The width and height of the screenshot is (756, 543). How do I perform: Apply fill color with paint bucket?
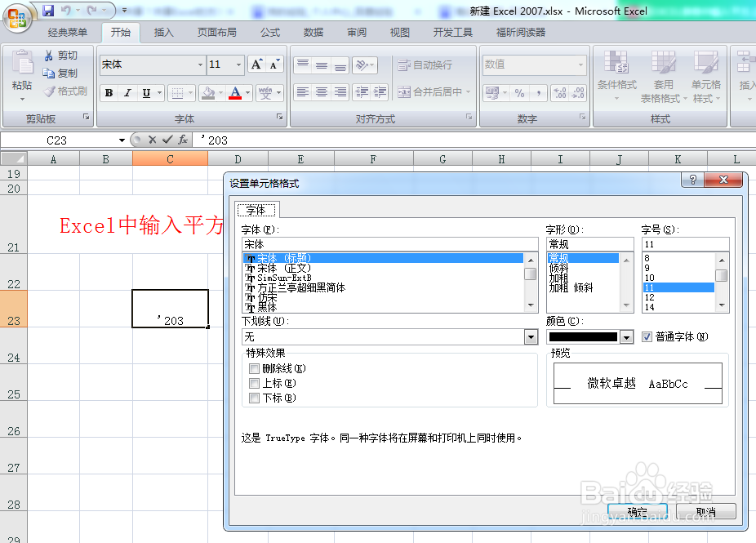pyautogui.click(x=208, y=92)
